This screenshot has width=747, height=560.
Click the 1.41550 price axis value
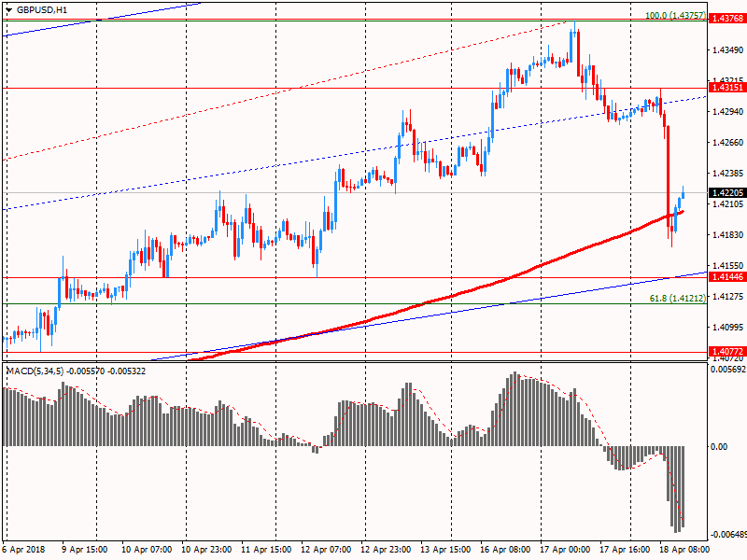click(728, 266)
